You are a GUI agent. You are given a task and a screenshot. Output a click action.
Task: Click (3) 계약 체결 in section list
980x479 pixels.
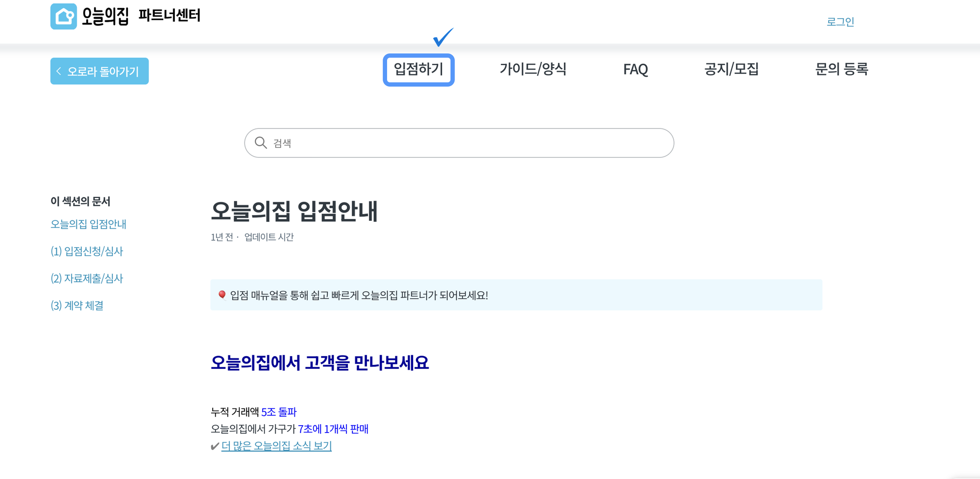tap(77, 305)
